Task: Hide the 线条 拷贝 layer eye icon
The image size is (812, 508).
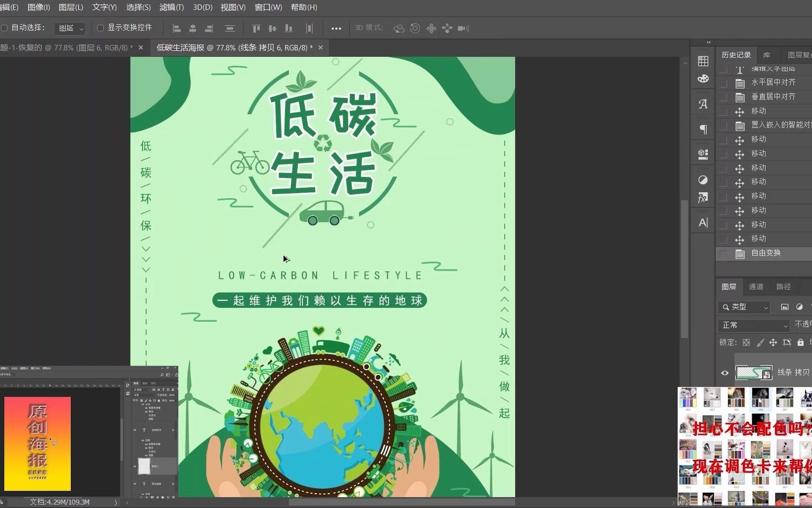Action: [725, 373]
